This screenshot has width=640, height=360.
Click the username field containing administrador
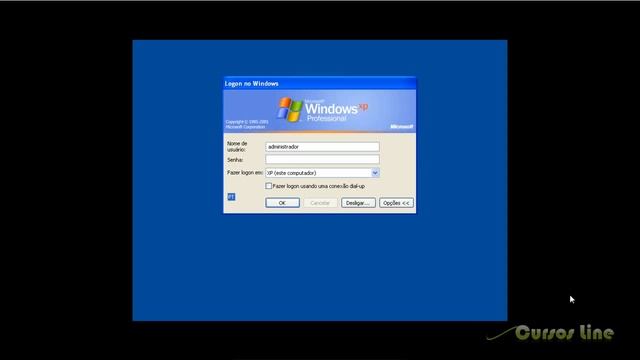[322, 147]
